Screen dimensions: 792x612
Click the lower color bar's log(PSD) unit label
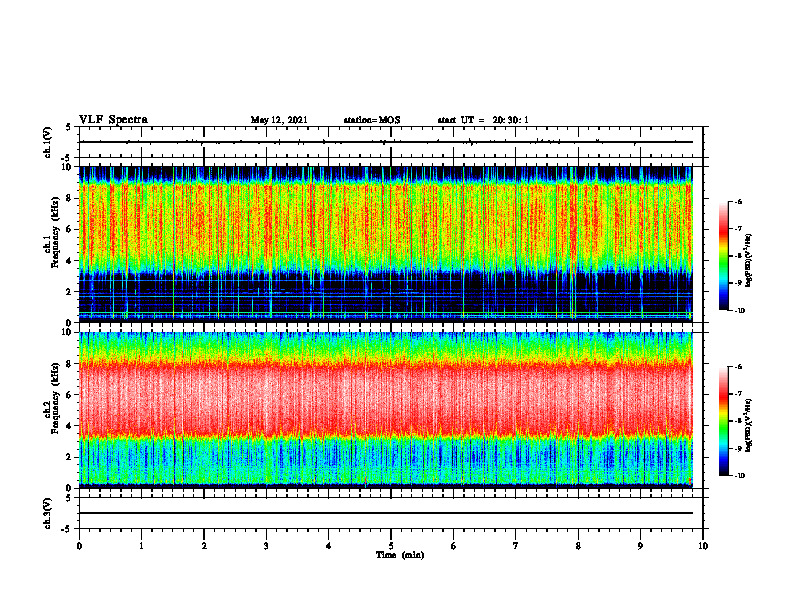click(x=749, y=425)
